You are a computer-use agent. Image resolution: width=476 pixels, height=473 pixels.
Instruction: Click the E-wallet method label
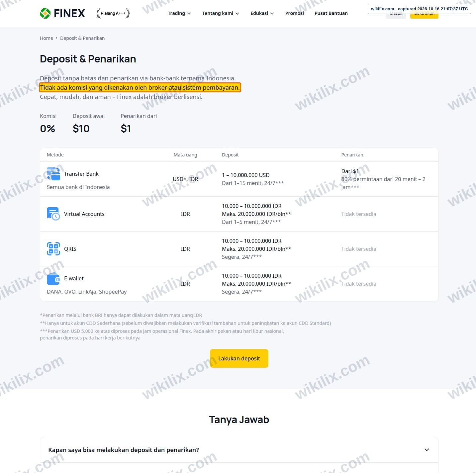coord(74,278)
